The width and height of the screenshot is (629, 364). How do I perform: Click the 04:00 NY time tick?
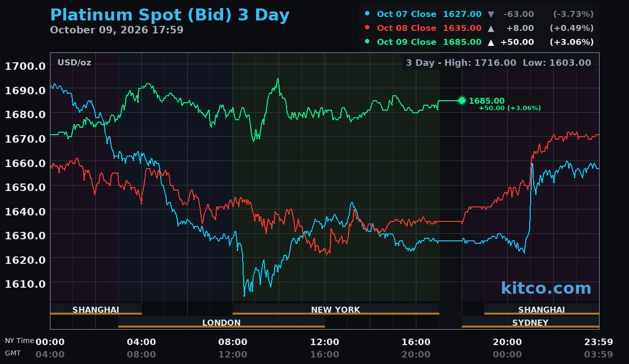coord(141,342)
